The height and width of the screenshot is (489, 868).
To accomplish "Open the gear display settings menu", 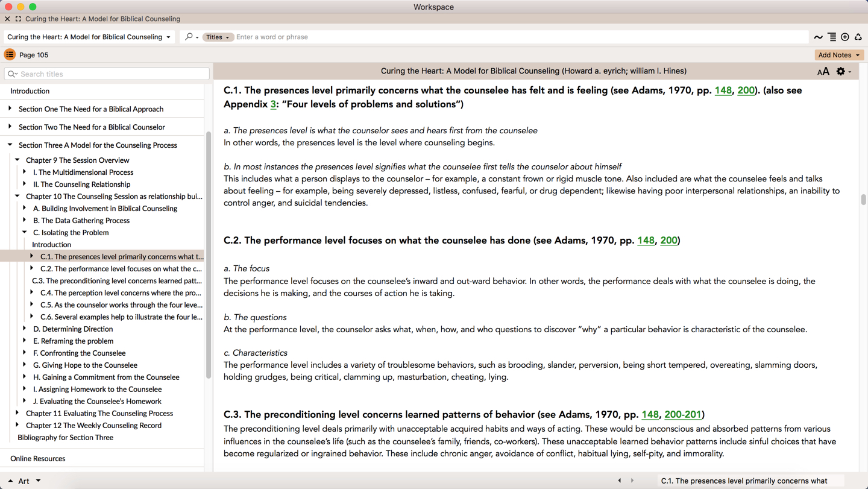I will (x=842, y=72).
